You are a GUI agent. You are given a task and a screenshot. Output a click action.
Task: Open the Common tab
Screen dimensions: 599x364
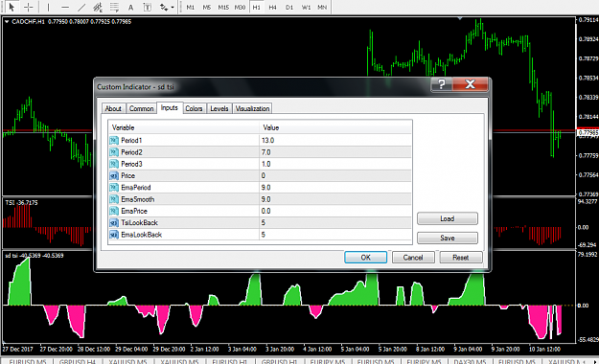tap(141, 108)
